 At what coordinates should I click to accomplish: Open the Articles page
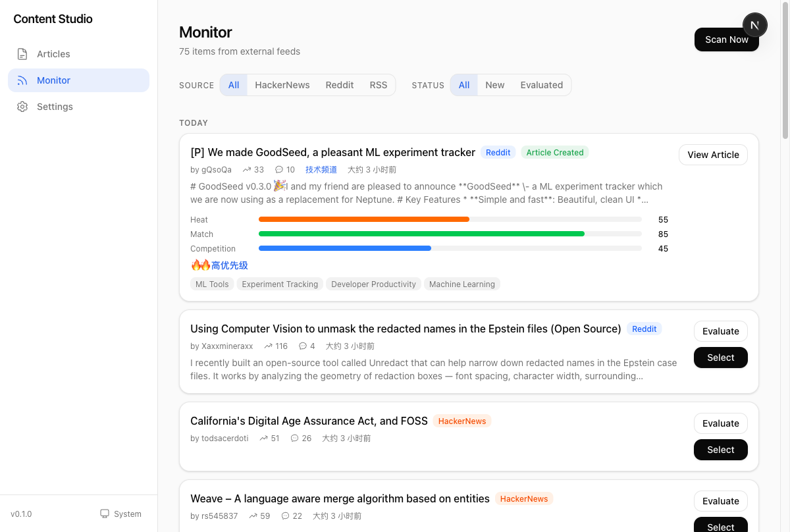click(53, 54)
